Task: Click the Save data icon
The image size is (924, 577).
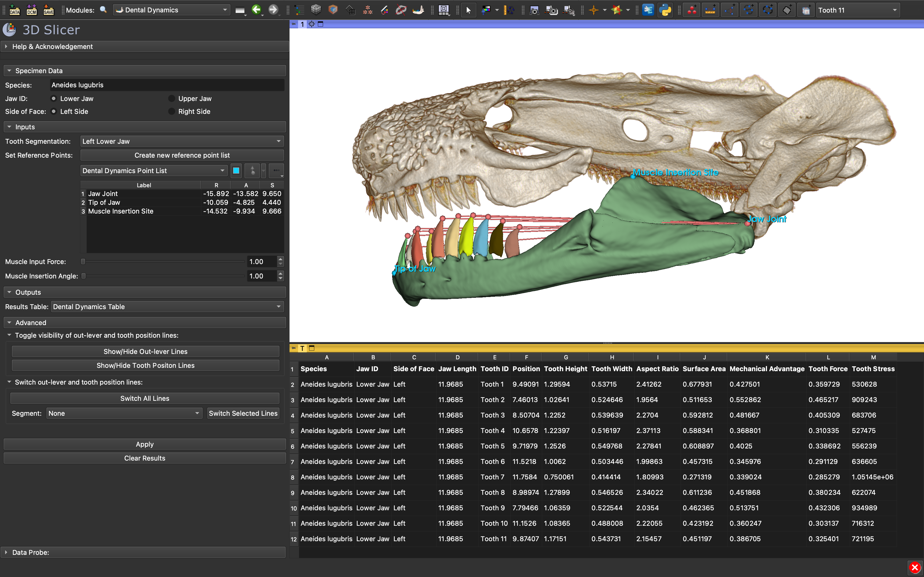Action: point(48,10)
